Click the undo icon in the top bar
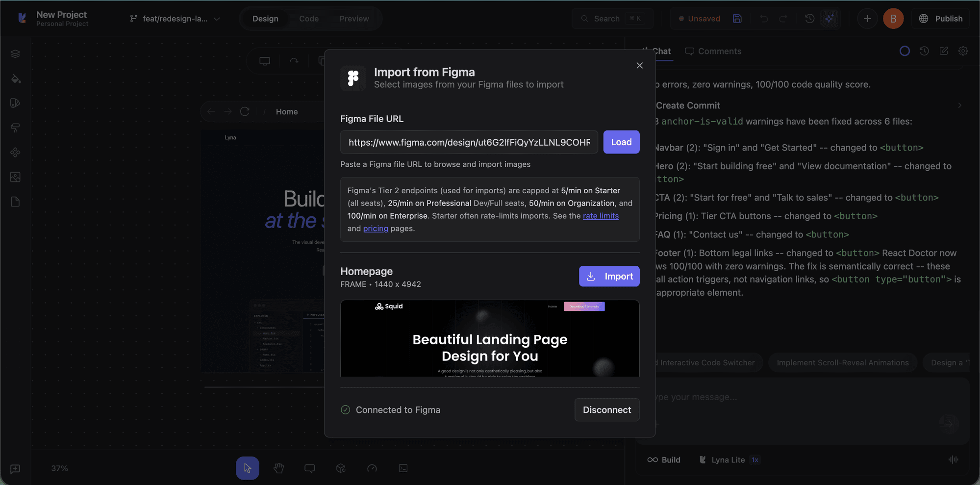This screenshot has width=980, height=485. (x=764, y=18)
